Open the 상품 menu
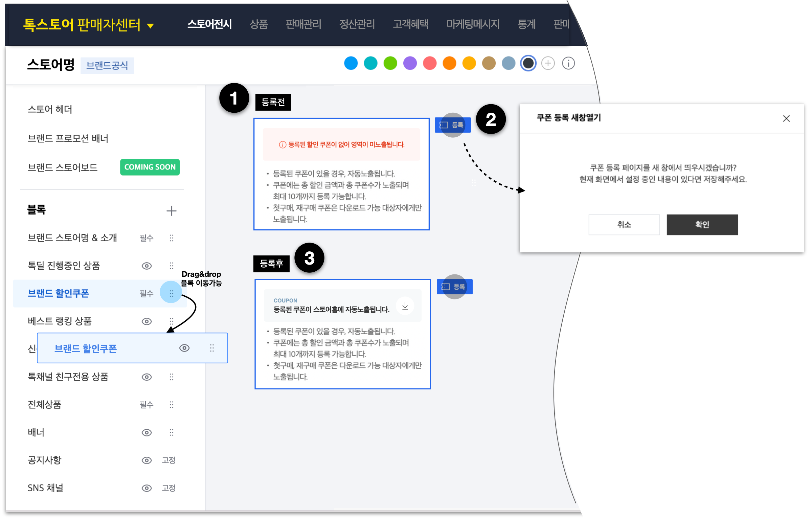Image resolution: width=812 pixels, height=519 pixels. (x=258, y=24)
